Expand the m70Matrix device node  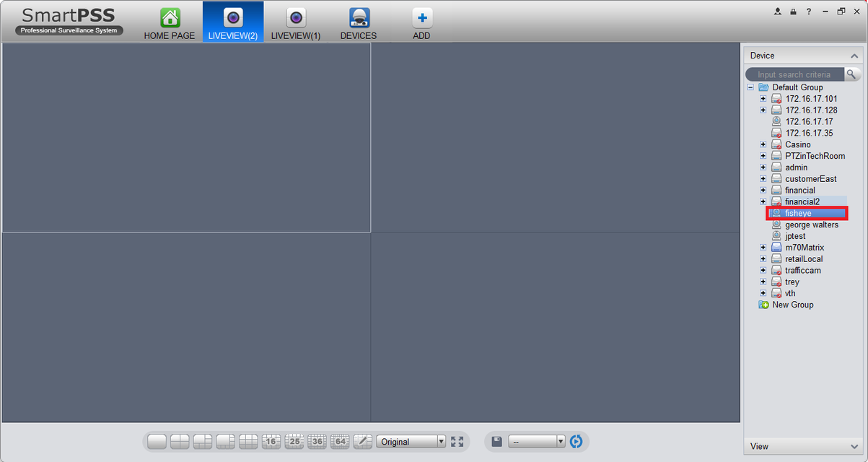pyautogui.click(x=763, y=248)
